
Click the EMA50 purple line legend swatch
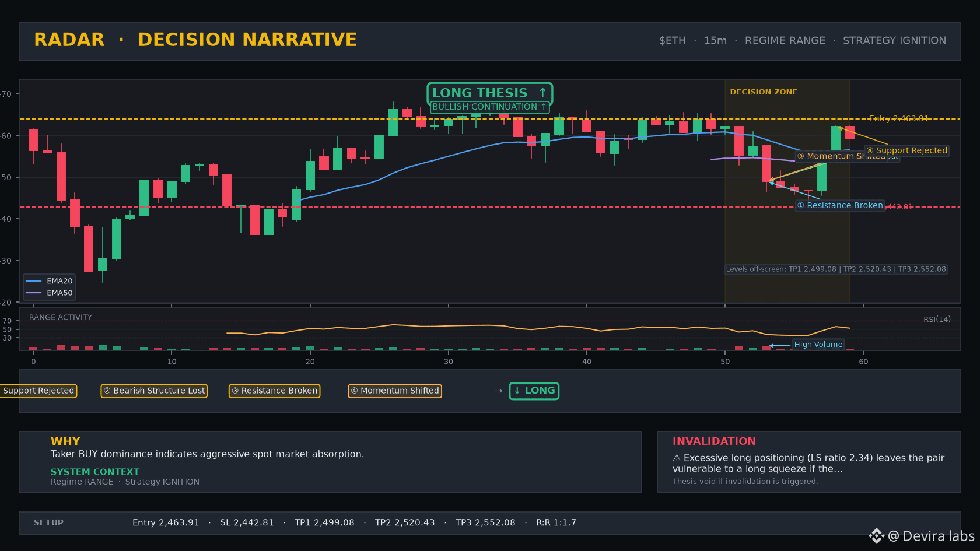tap(34, 293)
